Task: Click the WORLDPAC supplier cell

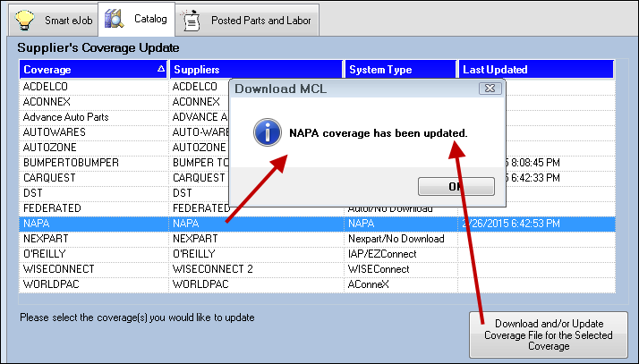Action: (x=256, y=284)
